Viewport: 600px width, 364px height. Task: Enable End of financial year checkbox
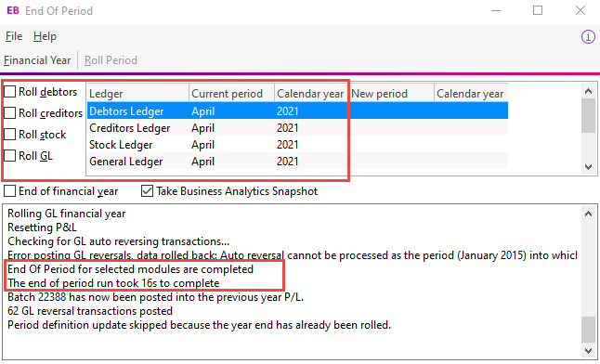click(x=10, y=190)
